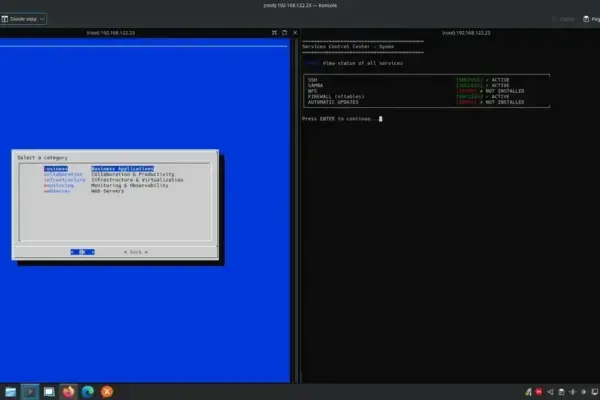
Task: Select the right pane header titled (root) 192.168.122.23
Action: (x=466, y=33)
